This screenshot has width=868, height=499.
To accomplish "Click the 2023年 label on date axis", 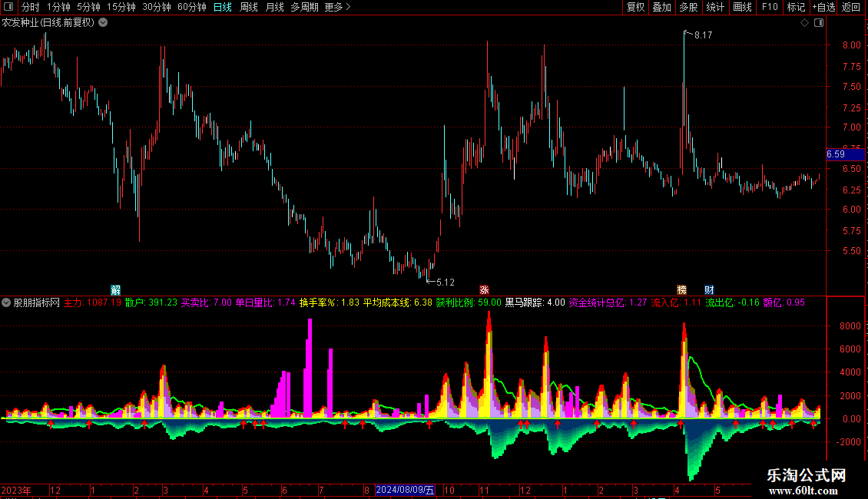I will tap(16, 490).
